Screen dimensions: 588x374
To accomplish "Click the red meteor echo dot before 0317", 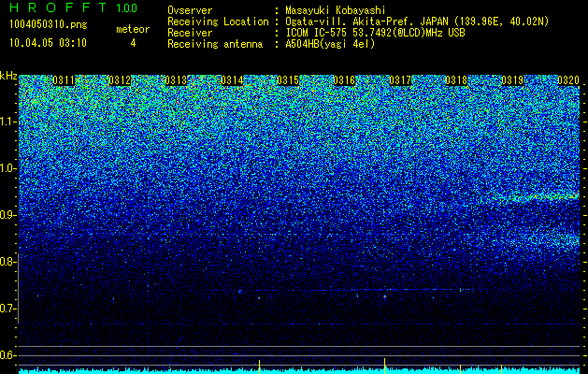I will (x=385, y=297).
